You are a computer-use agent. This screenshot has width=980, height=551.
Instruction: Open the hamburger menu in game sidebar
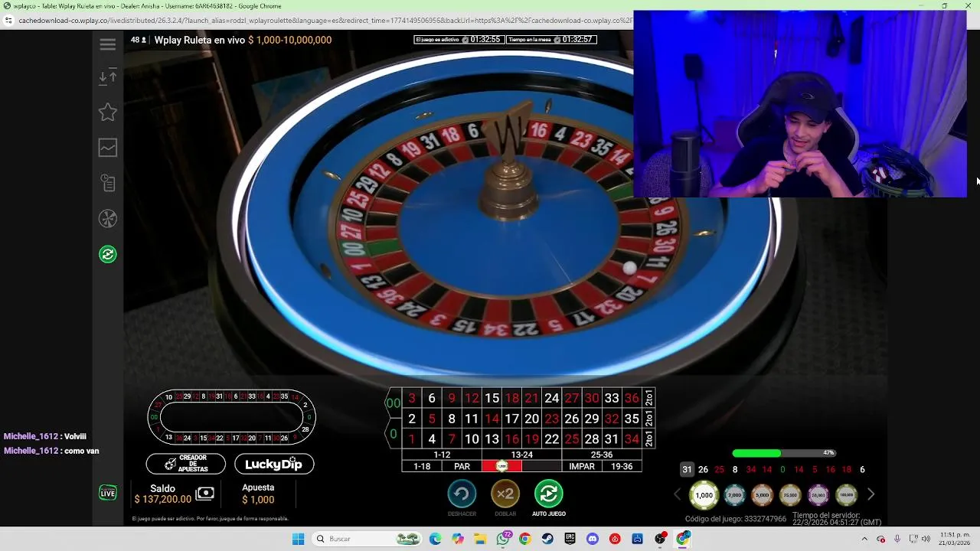click(x=107, y=44)
